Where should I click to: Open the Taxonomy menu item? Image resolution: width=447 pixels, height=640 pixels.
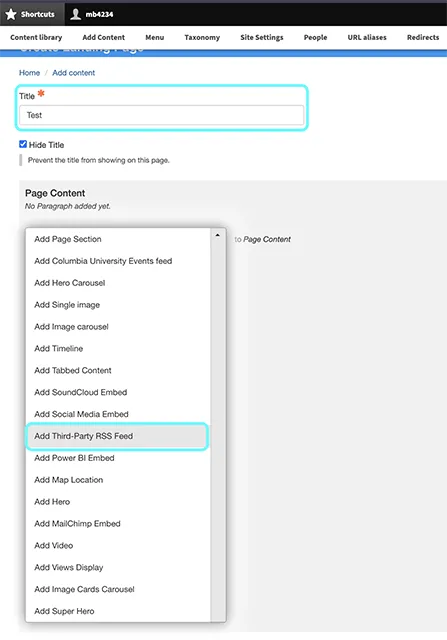pos(202,37)
